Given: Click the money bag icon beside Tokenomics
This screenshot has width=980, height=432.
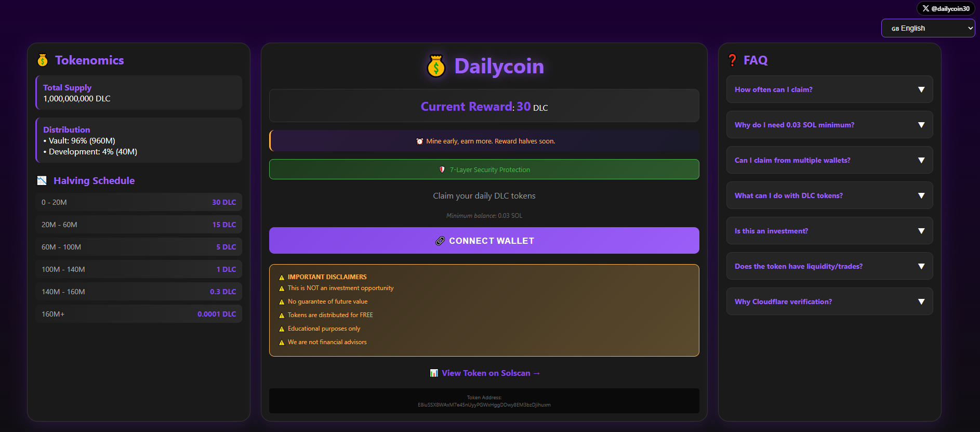Looking at the screenshot, I should click(x=43, y=60).
